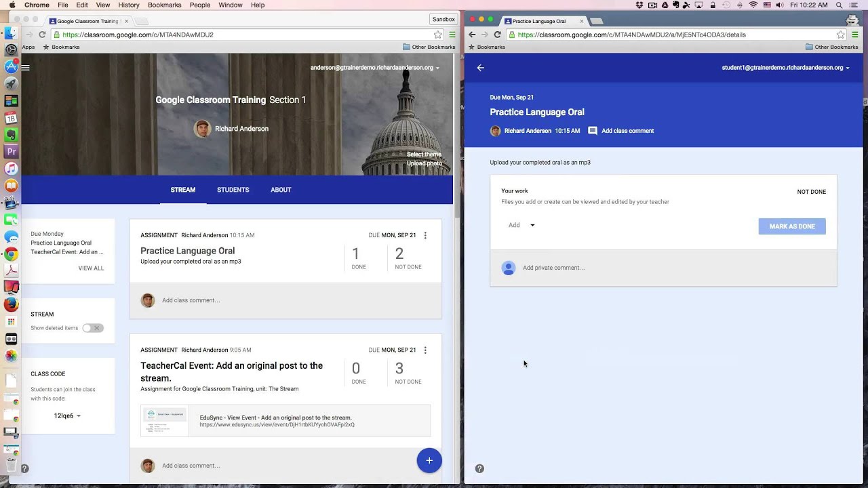
Task: Click help icon in student window
Action: [x=479, y=468]
